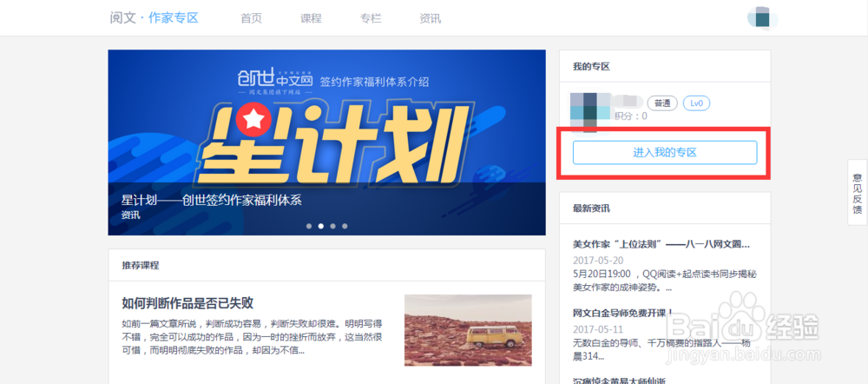
Task: Click the summary starting 5月20日19:00
Action: [x=665, y=281]
